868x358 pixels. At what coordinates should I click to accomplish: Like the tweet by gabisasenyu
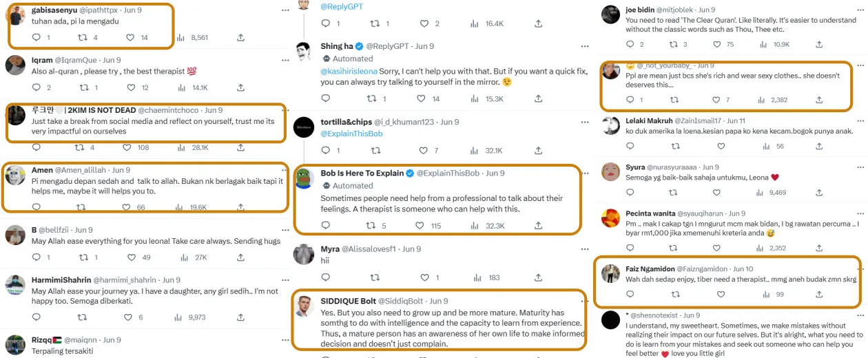pos(127,38)
